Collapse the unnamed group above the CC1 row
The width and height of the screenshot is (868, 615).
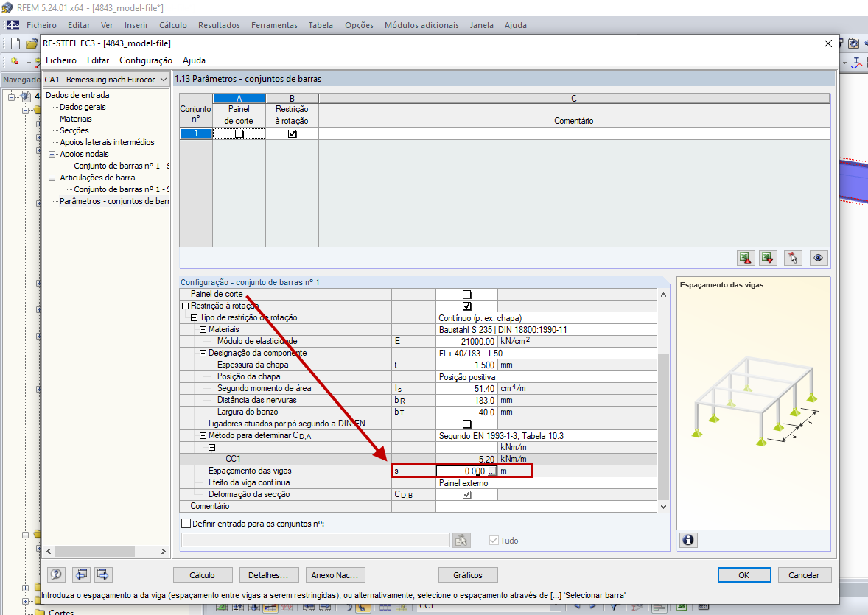(212, 447)
